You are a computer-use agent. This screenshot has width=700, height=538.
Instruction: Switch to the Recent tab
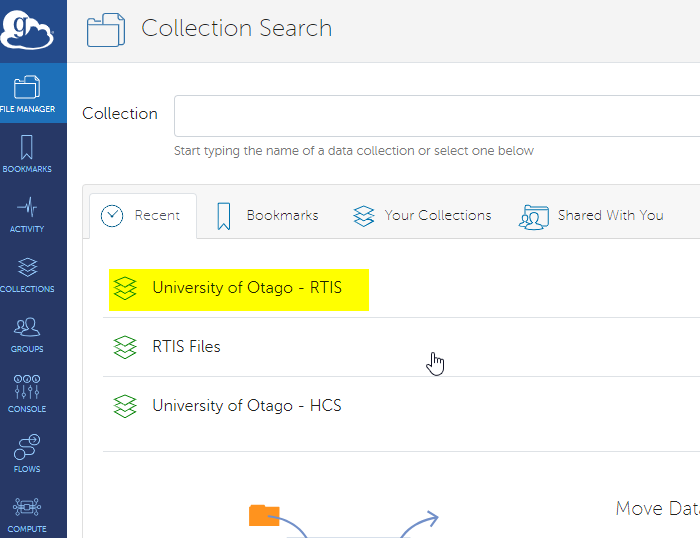coord(142,215)
